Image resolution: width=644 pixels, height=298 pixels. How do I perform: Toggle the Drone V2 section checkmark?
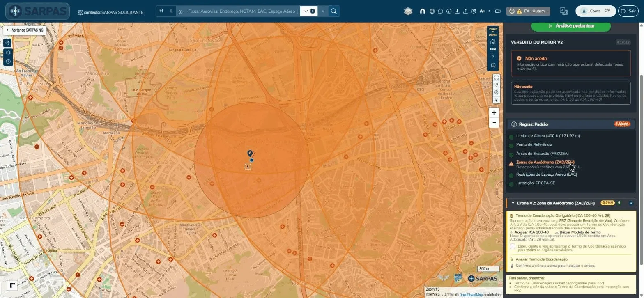[631, 203]
